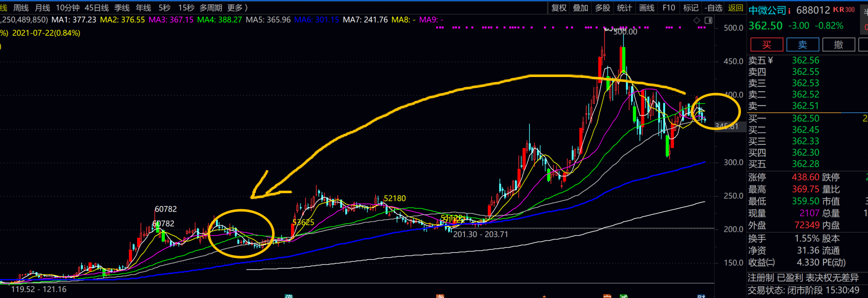
Task: Open the 统计 statistics tool
Action: (x=625, y=8)
